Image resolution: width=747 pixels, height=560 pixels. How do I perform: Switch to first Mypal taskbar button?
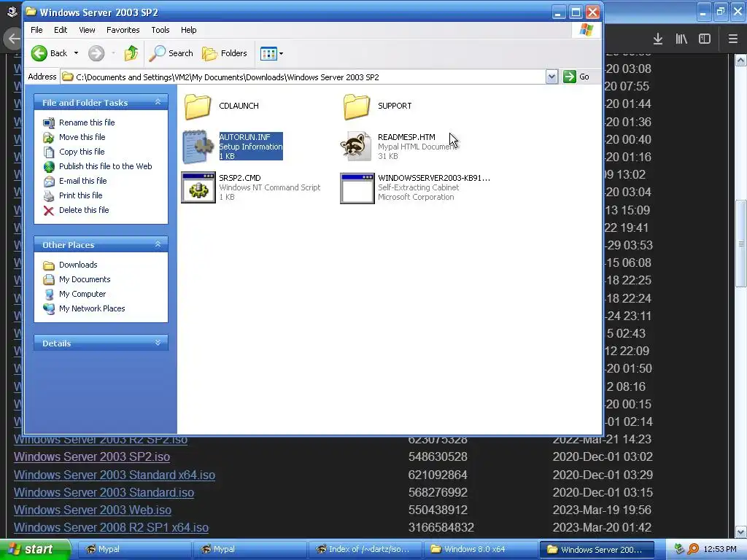[x=134, y=550]
